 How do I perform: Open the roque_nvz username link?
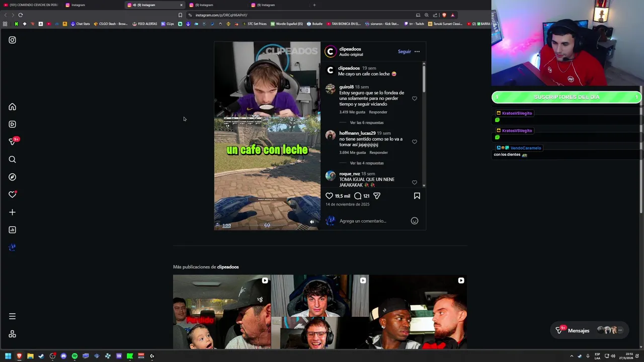coord(350,173)
